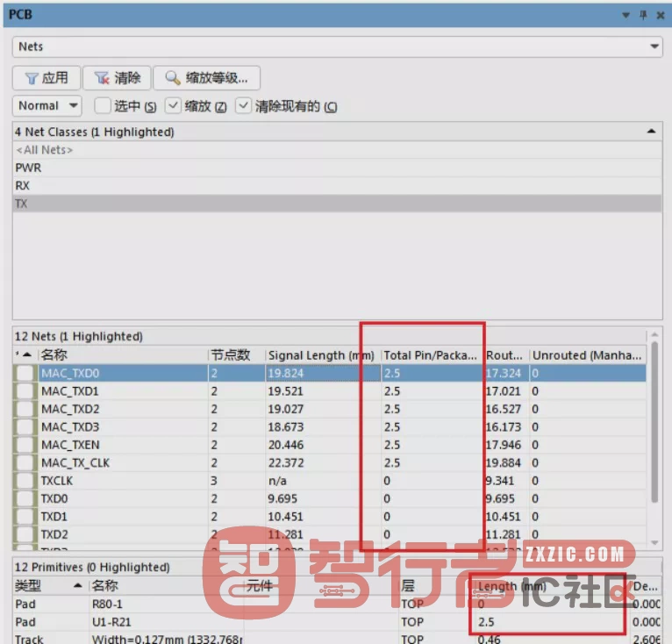
Task: Select the <All Nets> class
Action: (x=337, y=150)
